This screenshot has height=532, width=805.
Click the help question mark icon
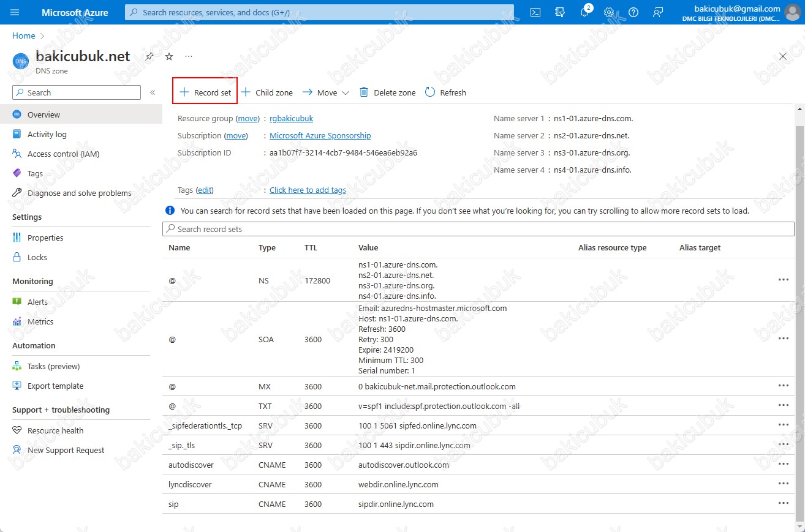click(x=633, y=12)
